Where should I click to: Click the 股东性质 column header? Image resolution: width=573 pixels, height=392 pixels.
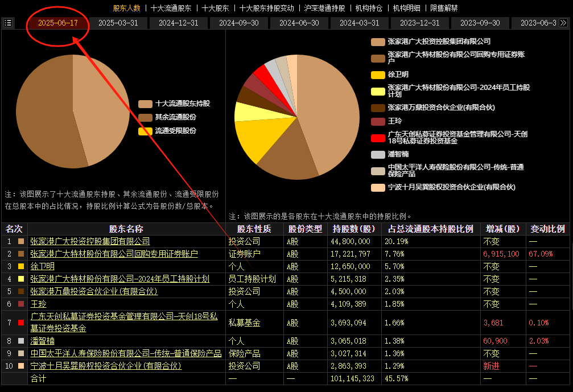click(254, 229)
